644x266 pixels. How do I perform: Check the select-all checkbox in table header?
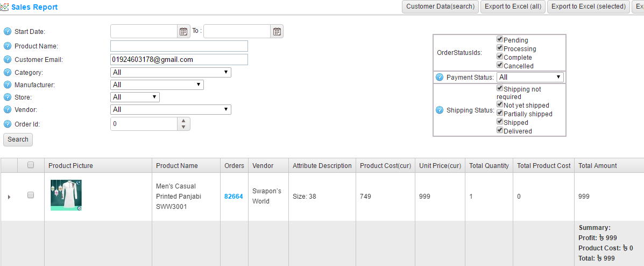[30, 165]
